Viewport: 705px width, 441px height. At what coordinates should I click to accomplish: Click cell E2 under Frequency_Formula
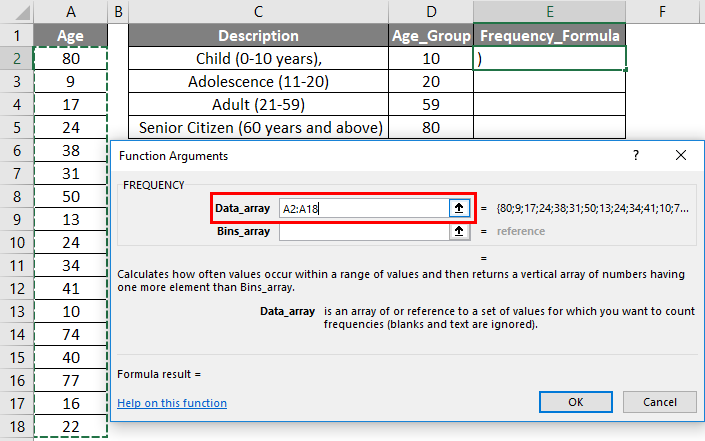(550, 59)
